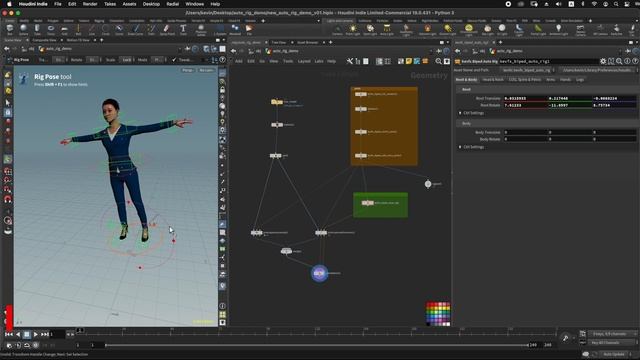Add a Point Light from shelf
The height and width of the screenshot is (360, 640).
pos(353,29)
